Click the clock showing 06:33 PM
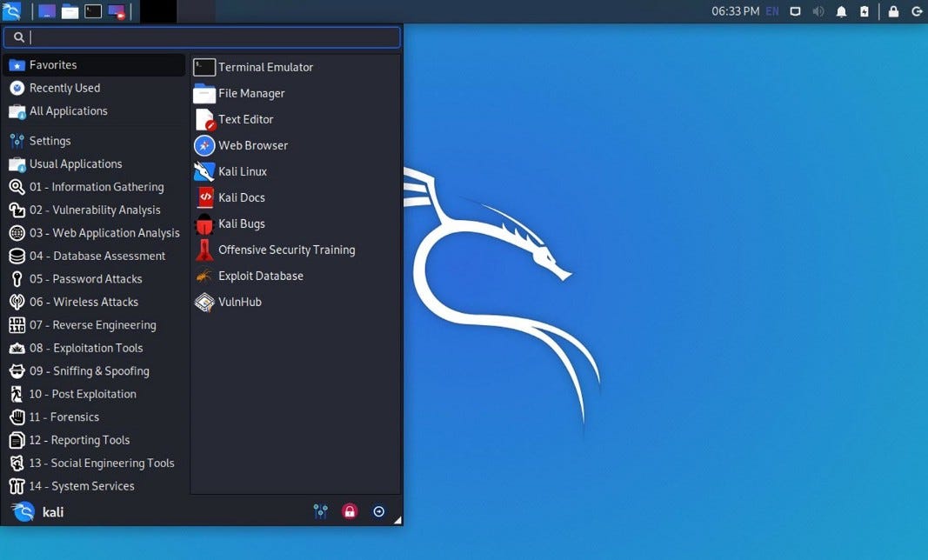Screen dimensions: 928x560 [x=735, y=11]
